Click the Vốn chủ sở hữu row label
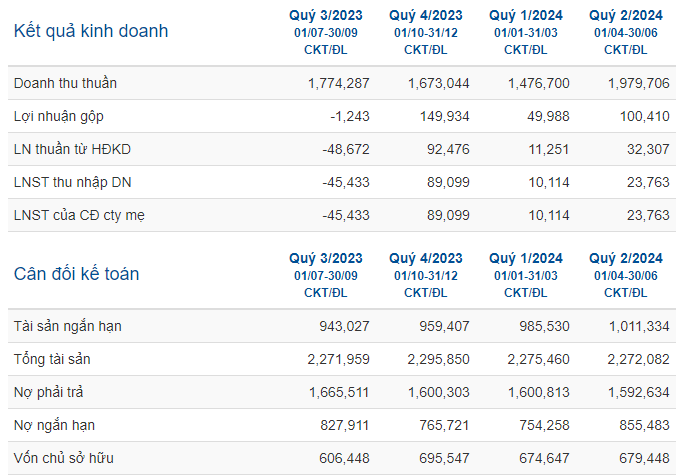Screen dimensions: 686x476 [63, 458]
